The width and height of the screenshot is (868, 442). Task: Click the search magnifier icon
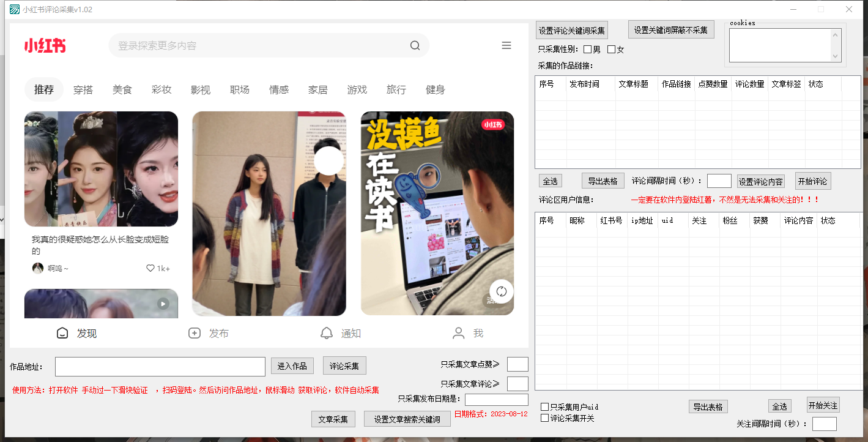(x=415, y=46)
